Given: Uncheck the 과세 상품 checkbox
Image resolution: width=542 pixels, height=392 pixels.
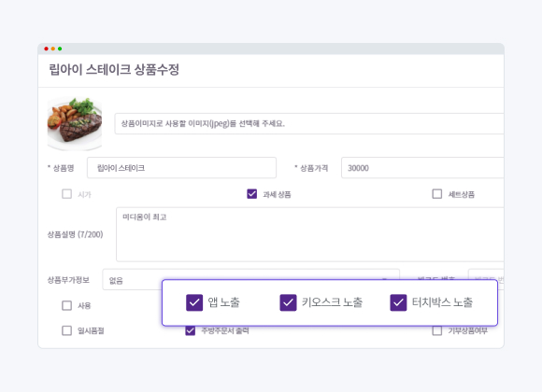Looking at the screenshot, I should pos(252,194).
